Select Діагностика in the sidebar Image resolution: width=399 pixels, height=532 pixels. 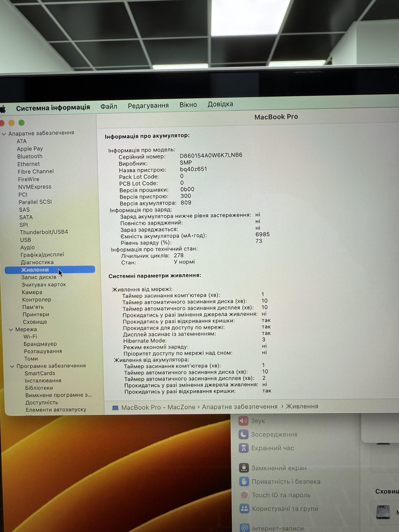click(x=37, y=262)
